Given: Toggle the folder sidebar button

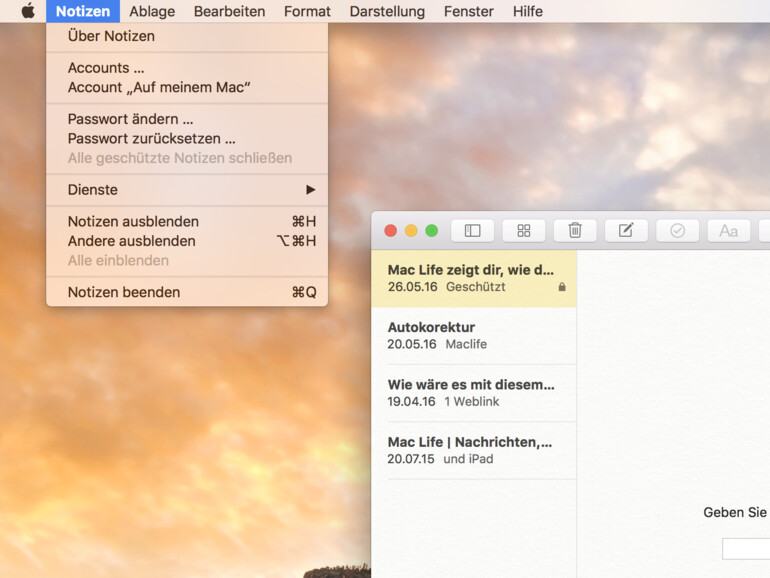Looking at the screenshot, I should coord(472,230).
